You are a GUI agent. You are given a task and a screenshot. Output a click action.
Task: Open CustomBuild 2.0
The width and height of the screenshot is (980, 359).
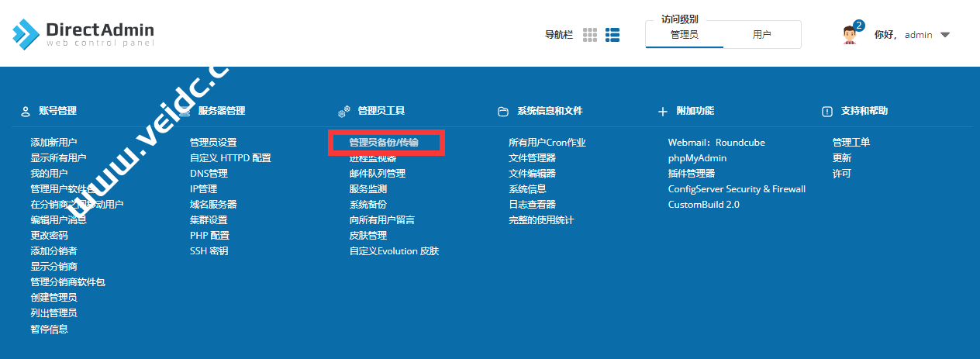tap(704, 205)
